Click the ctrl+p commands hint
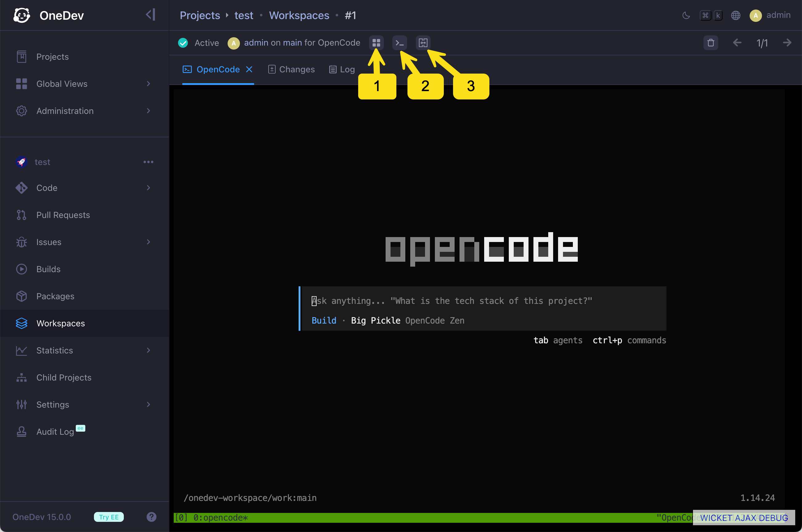This screenshot has width=802, height=532. [629, 340]
